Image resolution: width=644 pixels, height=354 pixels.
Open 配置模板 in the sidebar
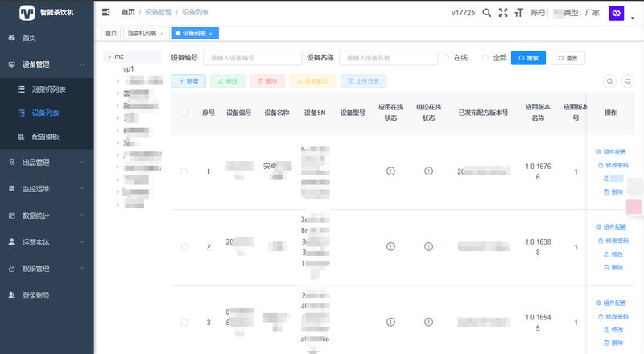[x=47, y=137]
